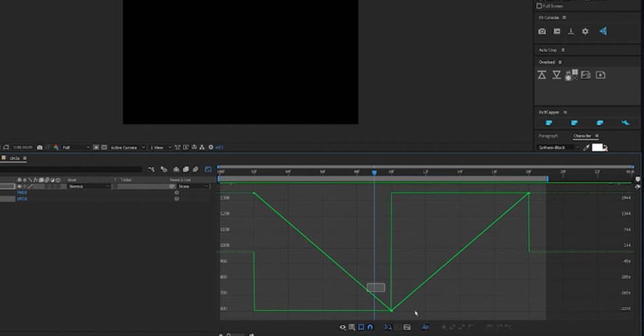Open the graph type options eye icon
Screen dimensions: 644x336
point(343,327)
